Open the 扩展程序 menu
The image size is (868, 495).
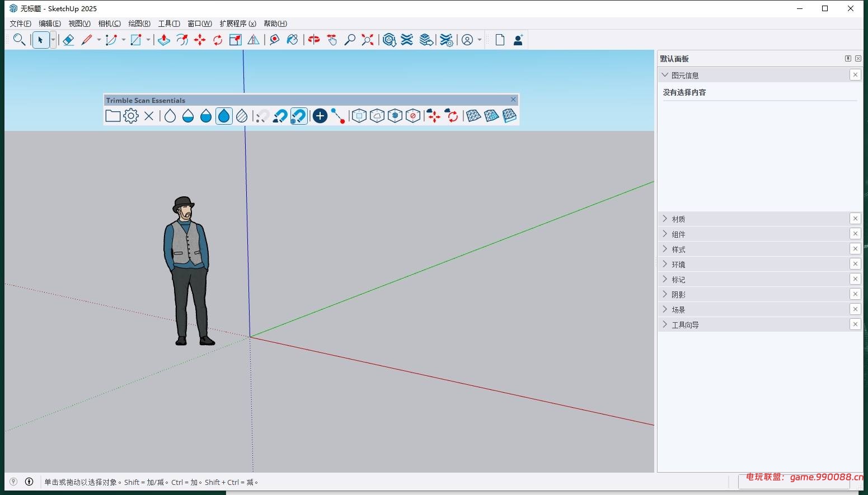click(x=237, y=23)
